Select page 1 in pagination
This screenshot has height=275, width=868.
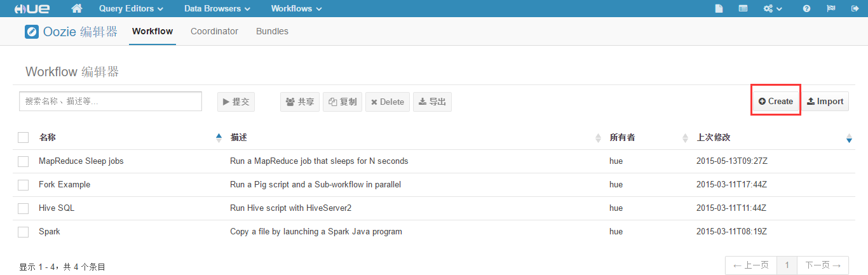[787, 265]
